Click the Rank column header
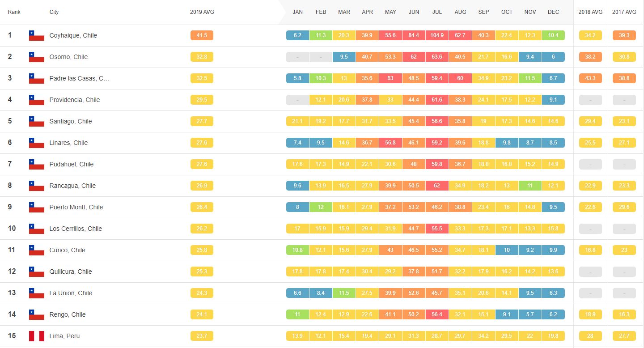 14,12
